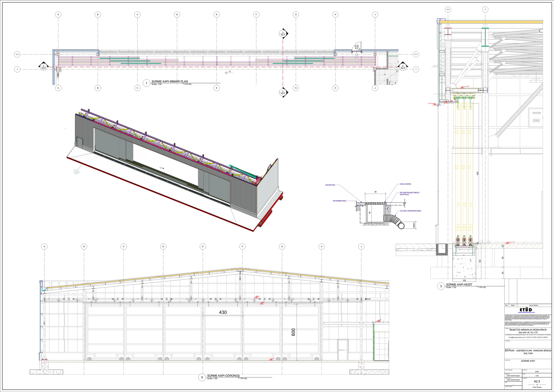Image resolution: width=554 pixels, height=392 pixels.
Task: Click the project ID 2020 in the title block
Action: (537, 371)
